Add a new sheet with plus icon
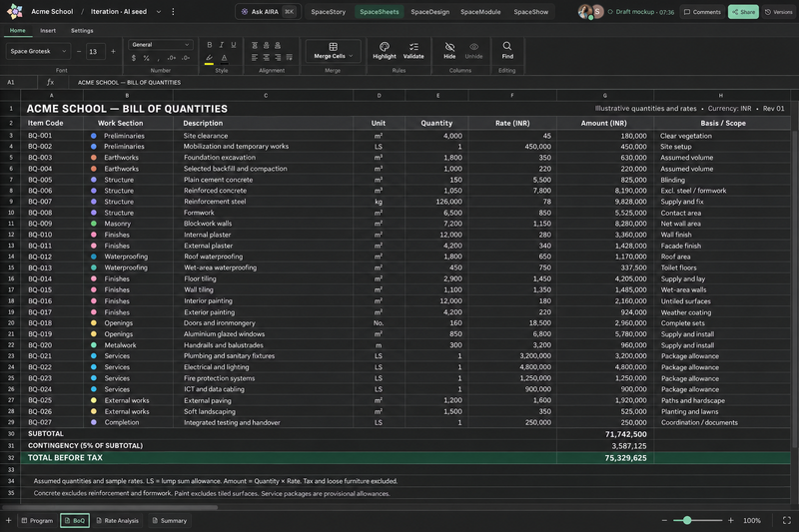 8,520
